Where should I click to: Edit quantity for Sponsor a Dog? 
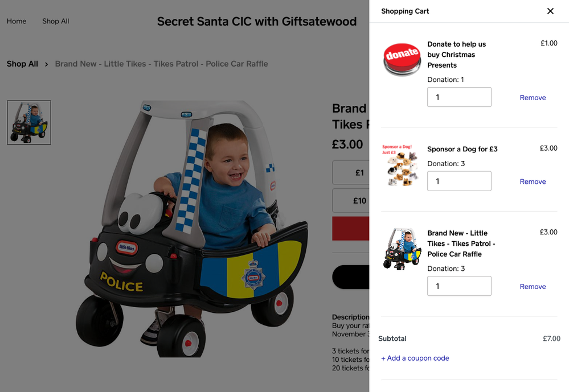pyautogui.click(x=459, y=181)
